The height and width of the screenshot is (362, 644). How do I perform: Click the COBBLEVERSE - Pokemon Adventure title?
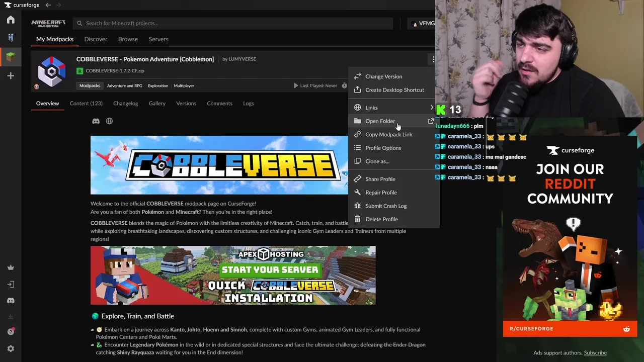(x=145, y=59)
